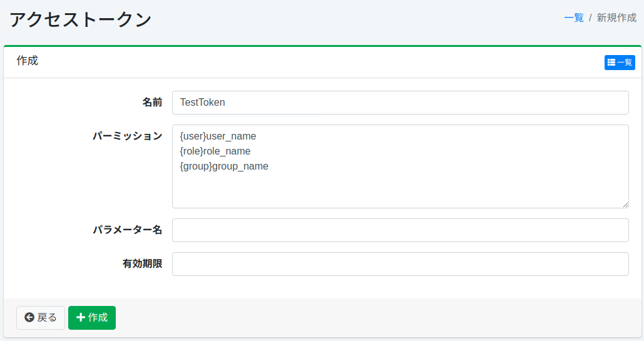Click the empty パラメーター名 input field
The width and height of the screenshot is (644, 341).
coord(400,230)
